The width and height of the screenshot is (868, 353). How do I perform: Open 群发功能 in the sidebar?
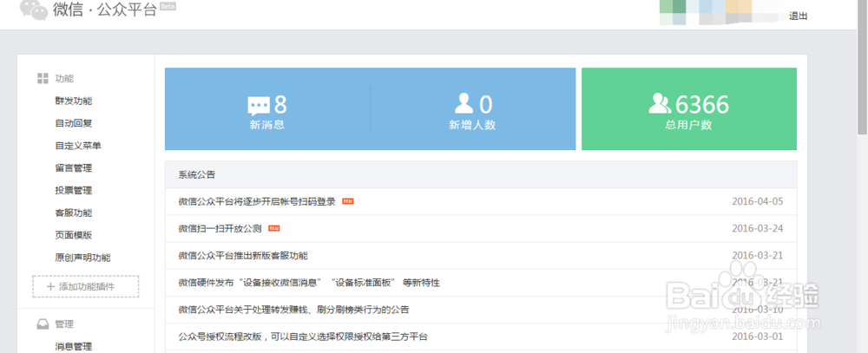[x=74, y=101]
